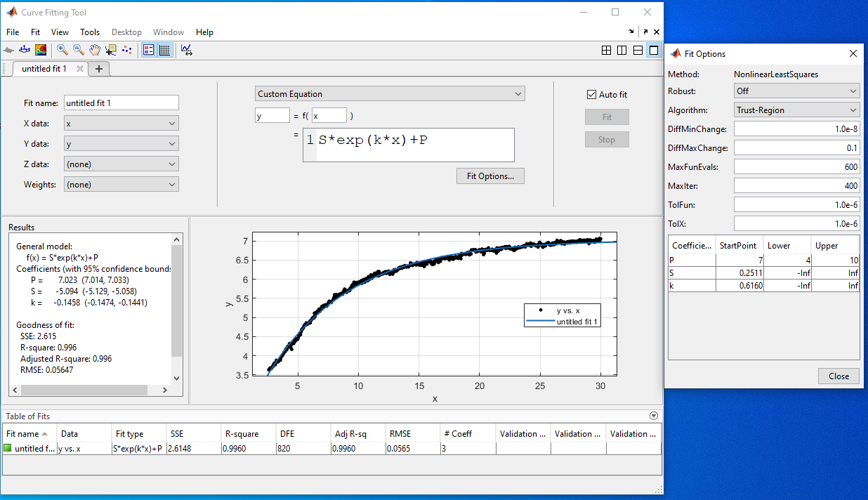Uncheck the Auto fit checkbox
The height and width of the screenshot is (500, 868).
[x=591, y=95]
